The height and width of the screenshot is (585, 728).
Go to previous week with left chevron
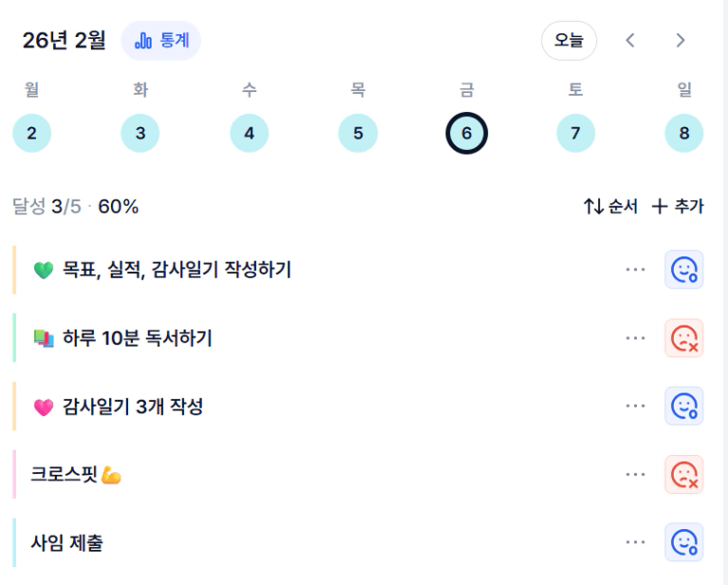pos(630,41)
